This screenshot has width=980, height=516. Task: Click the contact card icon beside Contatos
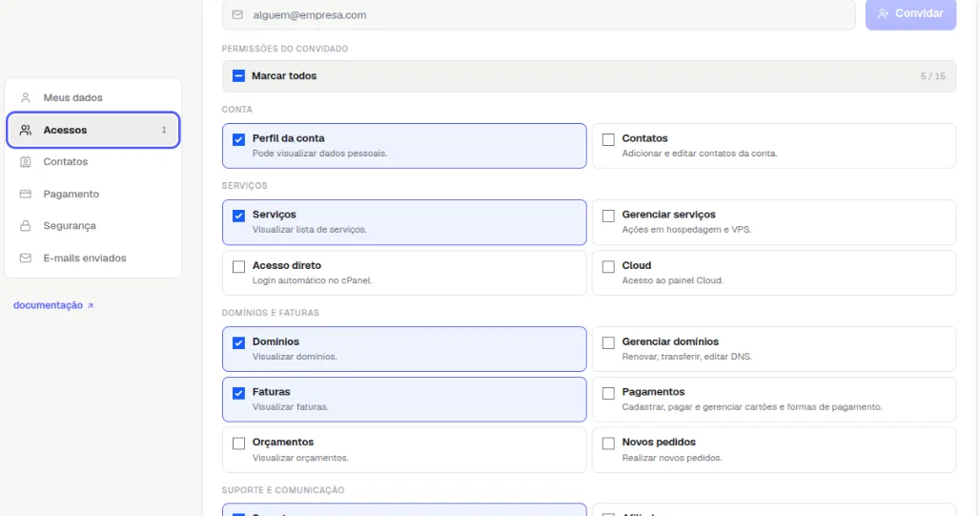[26, 162]
